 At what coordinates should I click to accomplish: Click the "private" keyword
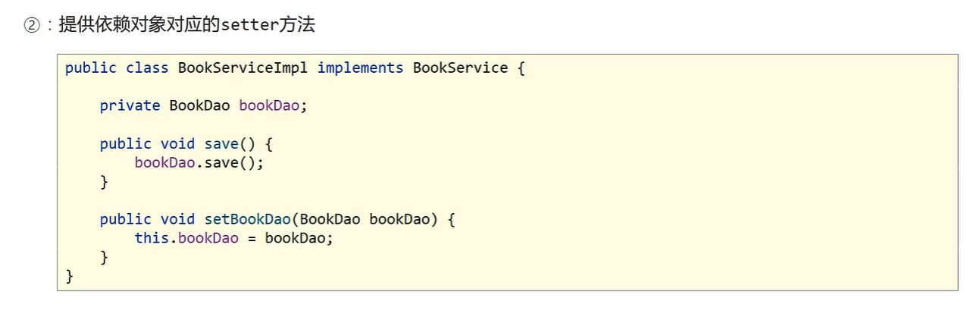pyautogui.click(x=130, y=105)
